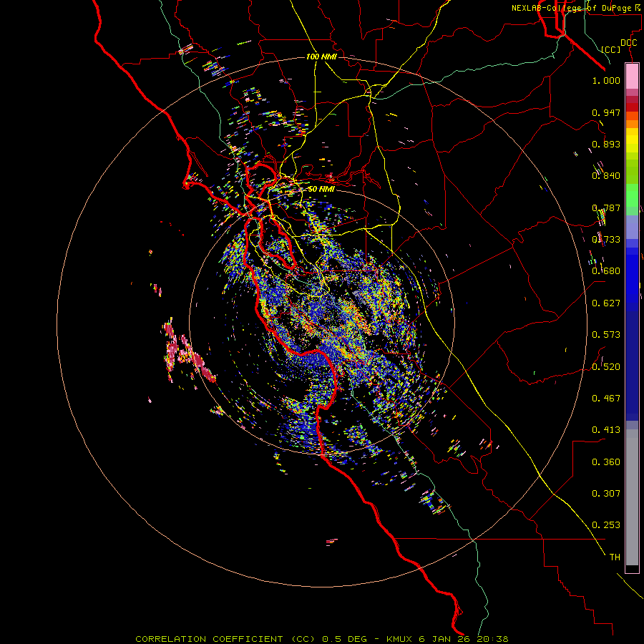
Task: Click the DCC label above the color scale
Action: pos(628,42)
